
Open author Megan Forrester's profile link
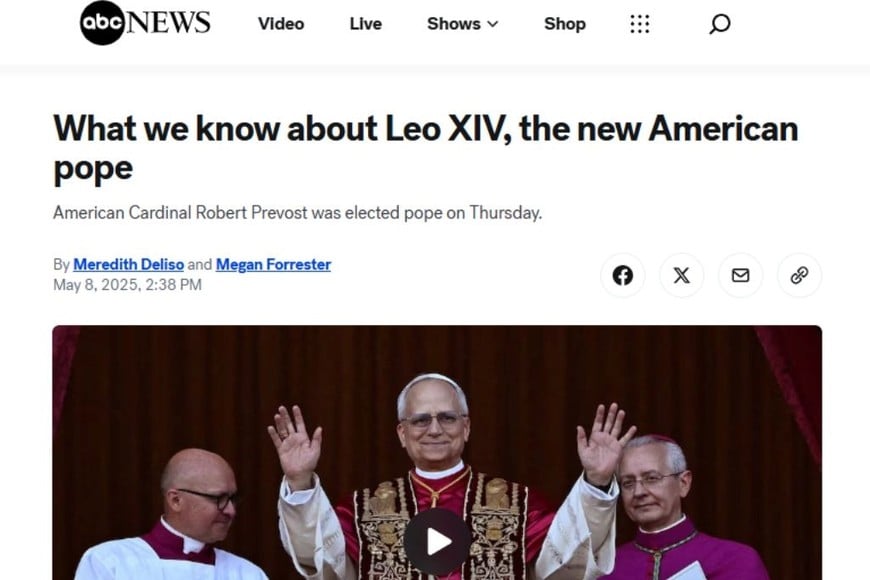[273, 265]
